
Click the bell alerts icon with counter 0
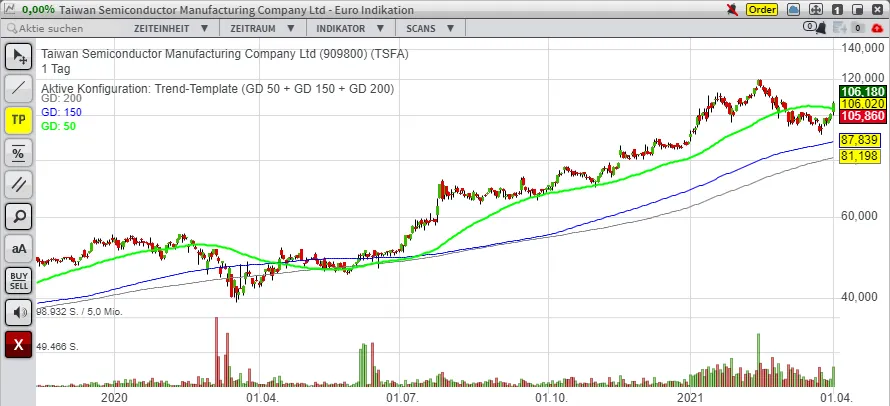click(815, 27)
